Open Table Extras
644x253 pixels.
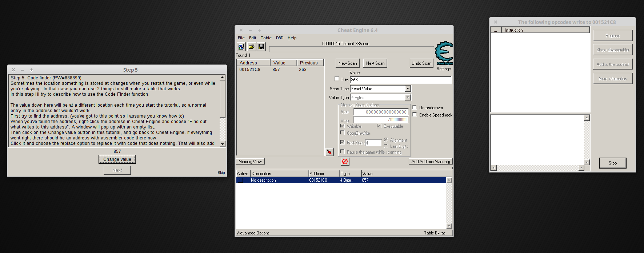click(435, 233)
